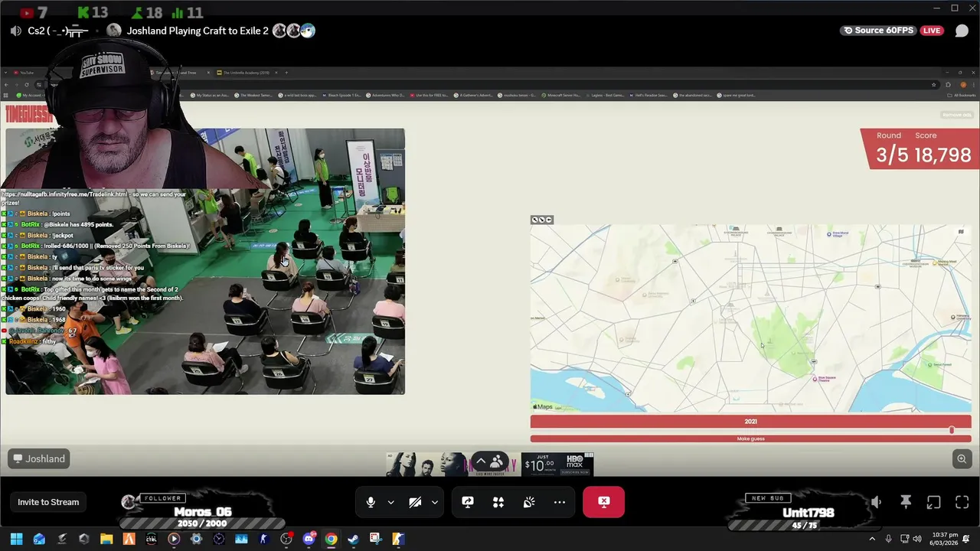Click the Joshland stream name label
The height and width of the screenshot is (551, 980).
point(39,458)
